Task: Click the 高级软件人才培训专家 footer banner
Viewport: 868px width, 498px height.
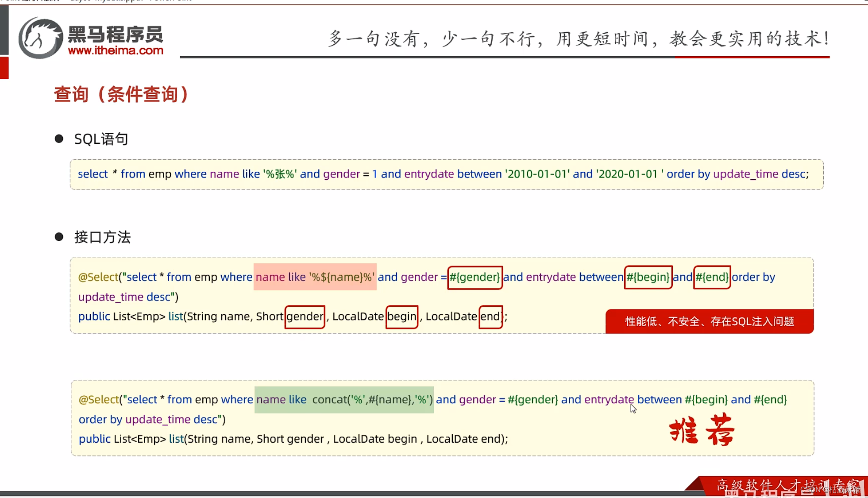Action: point(779,485)
